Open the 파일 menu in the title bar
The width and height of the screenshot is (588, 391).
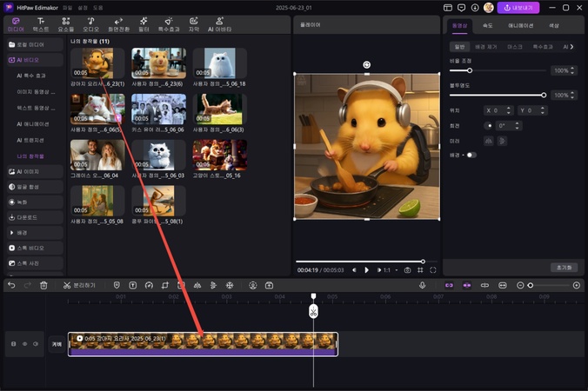tap(68, 8)
